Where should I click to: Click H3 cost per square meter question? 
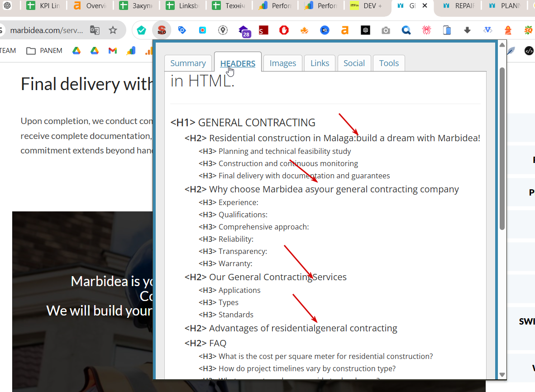pos(315,357)
